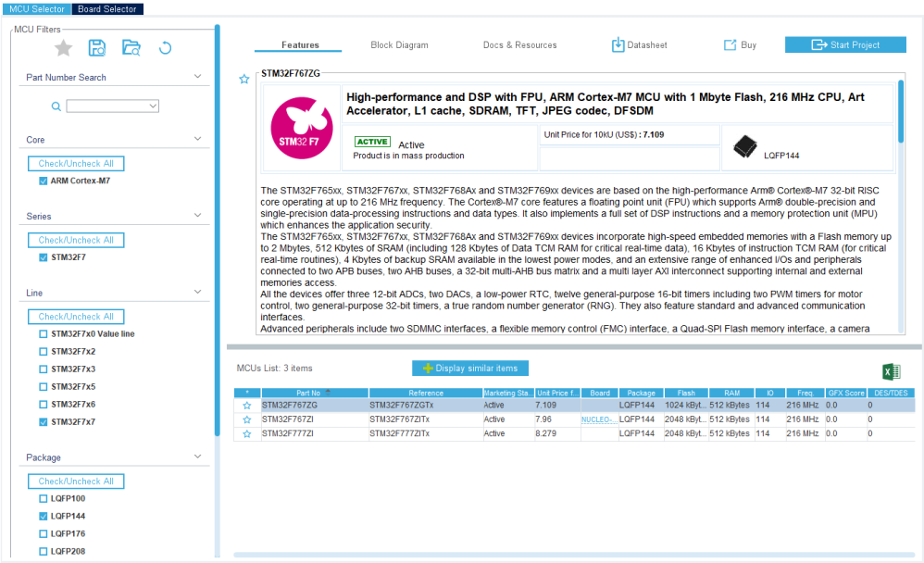Enable the STM32F7x0 Value line checkbox
The image size is (924, 563).
43,334
